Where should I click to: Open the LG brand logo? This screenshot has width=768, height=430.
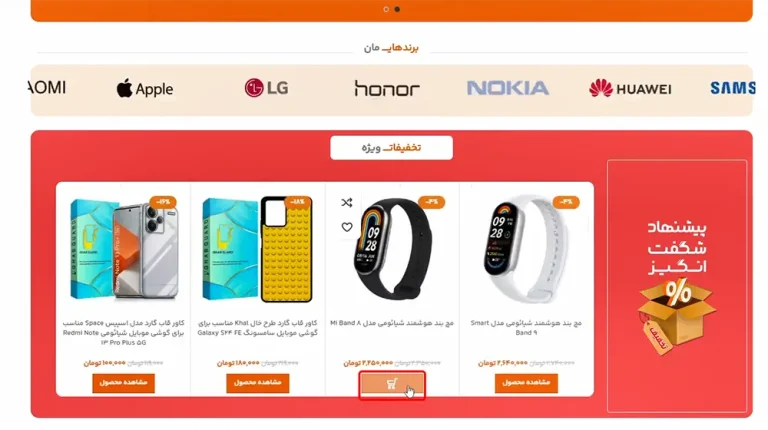(266, 88)
